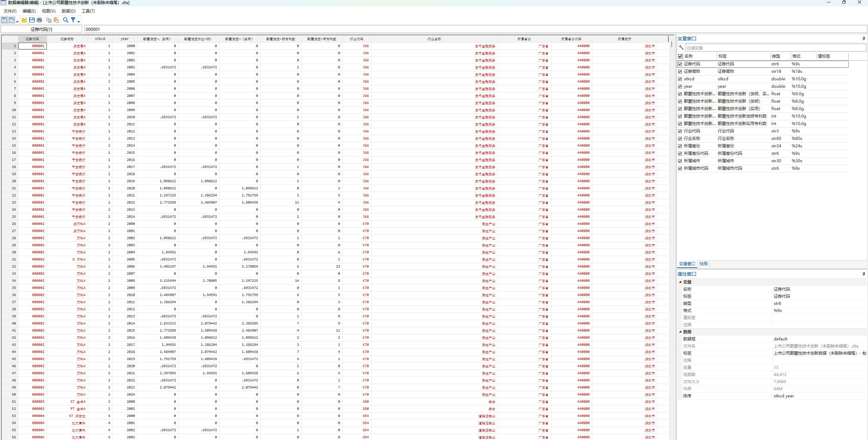The image size is (868, 440).
Task: Click the save floppy disk icon
Action: tap(32, 20)
